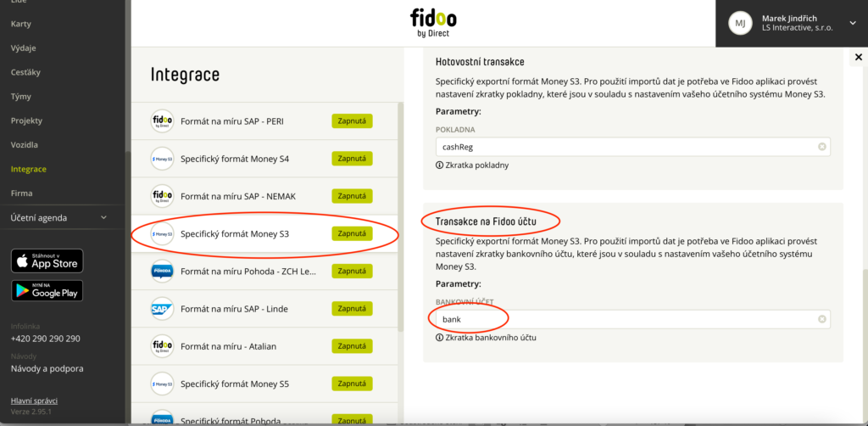The height and width of the screenshot is (426, 868).
Task: Select Specifický formát Money S5
Action: [235, 384]
